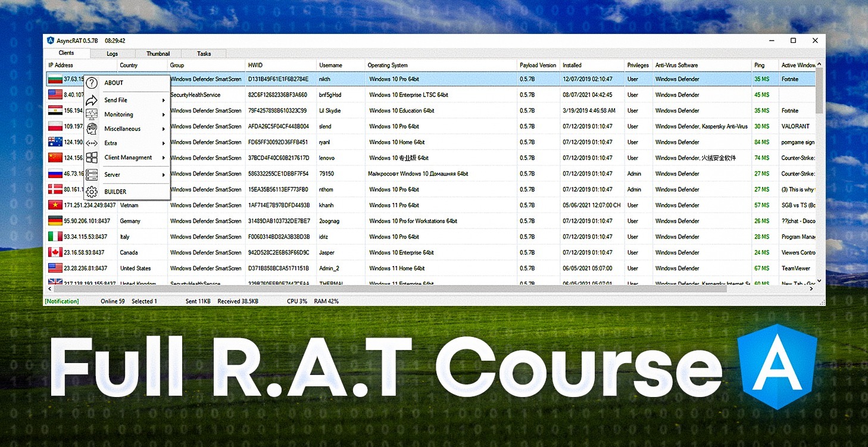Viewport: 868px width, 447px height.
Task: Click the Egyptian flag beside 156.194 address
Action: (55, 110)
